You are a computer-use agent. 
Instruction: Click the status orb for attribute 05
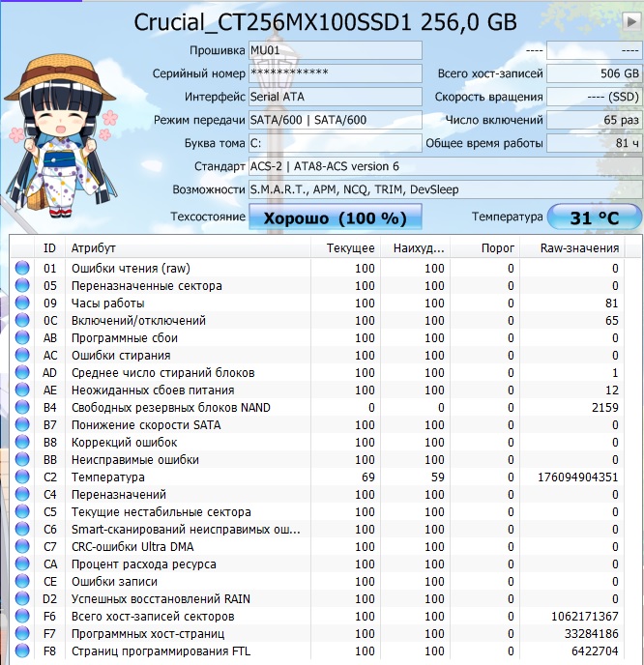(x=22, y=285)
